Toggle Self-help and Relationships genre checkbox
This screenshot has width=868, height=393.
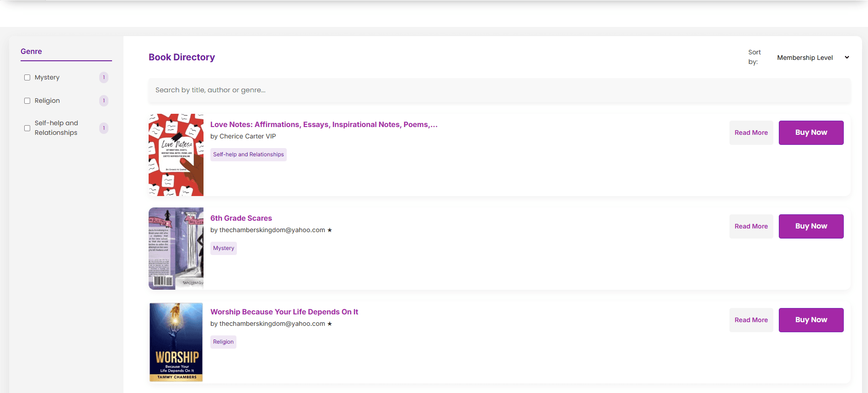27,128
